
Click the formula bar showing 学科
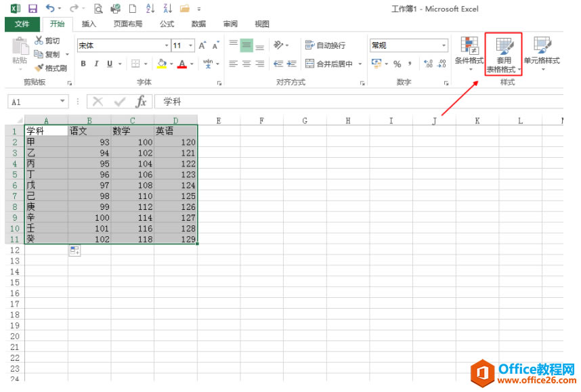359,102
